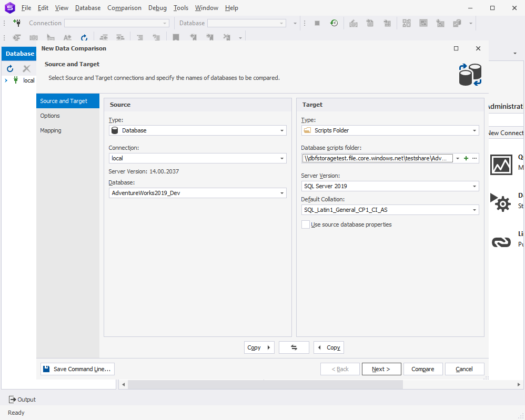
Task: Click the export to grid arrow icon
Action: point(387,23)
